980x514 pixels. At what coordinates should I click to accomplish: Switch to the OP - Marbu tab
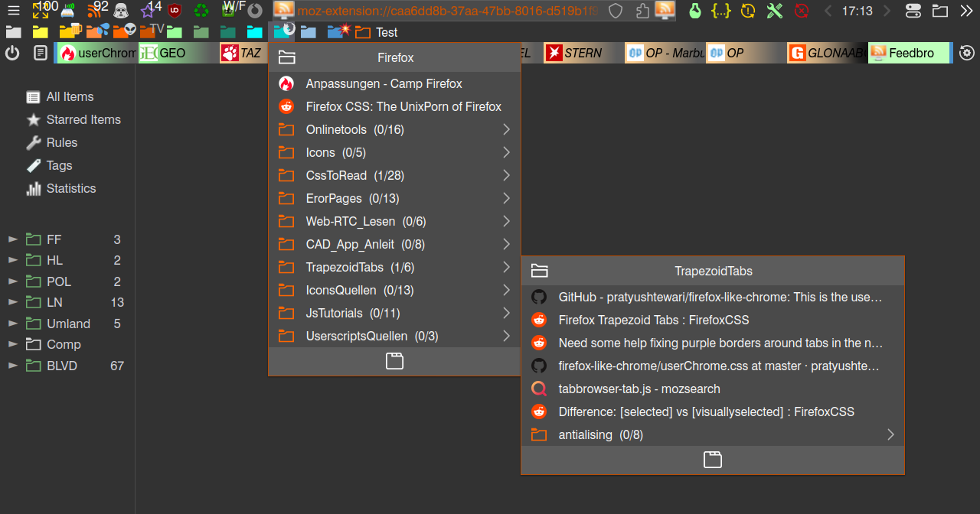[x=664, y=53]
